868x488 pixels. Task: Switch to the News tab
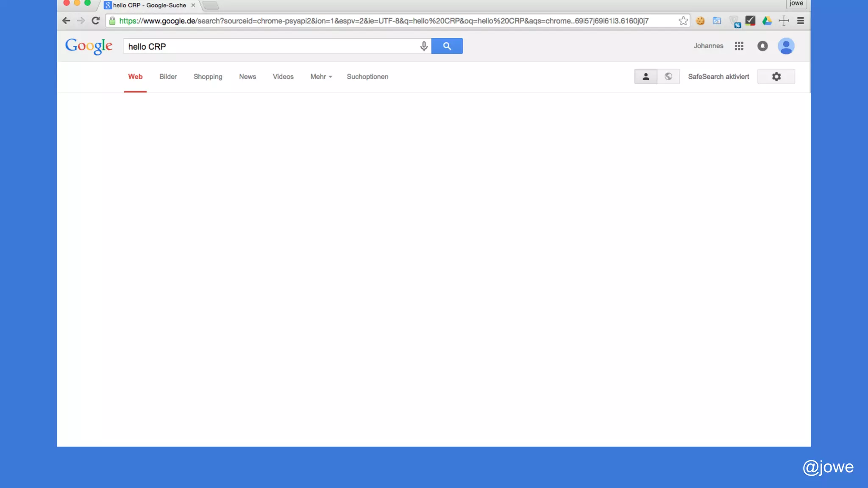(247, 77)
